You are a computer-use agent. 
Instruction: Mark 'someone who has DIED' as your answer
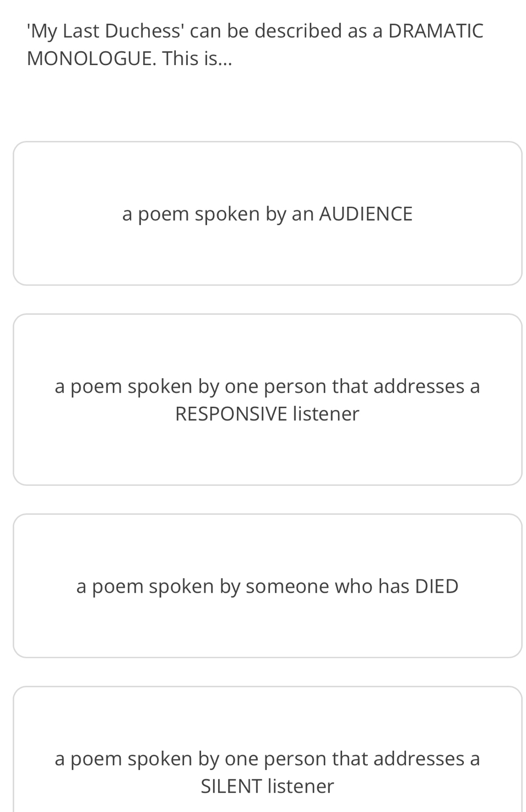tap(267, 586)
